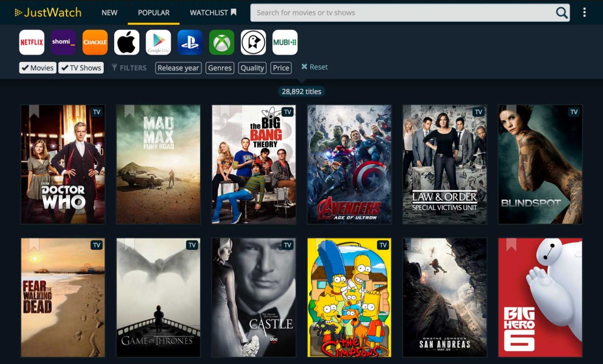Open the Avengers Age of Ultron poster
This screenshot has height=364, width=603.
coord(349,164)
